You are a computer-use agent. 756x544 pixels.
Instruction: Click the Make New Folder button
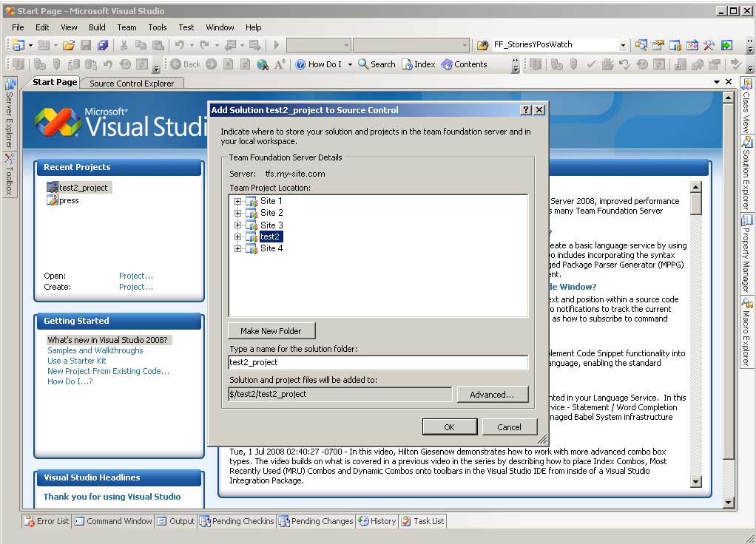pos(271,331)
